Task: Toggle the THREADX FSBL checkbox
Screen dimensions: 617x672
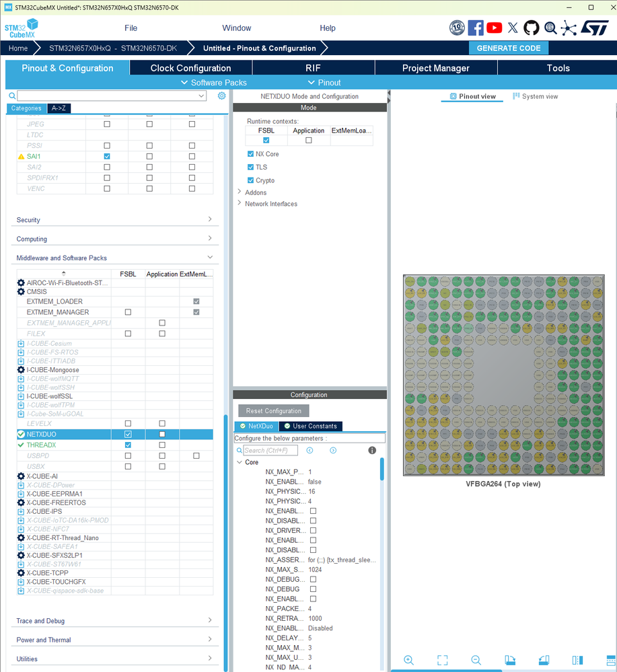Action: [128, 445]
